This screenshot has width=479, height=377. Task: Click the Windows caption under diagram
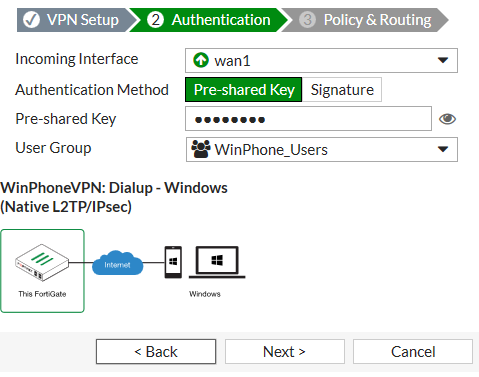point(205,294)
